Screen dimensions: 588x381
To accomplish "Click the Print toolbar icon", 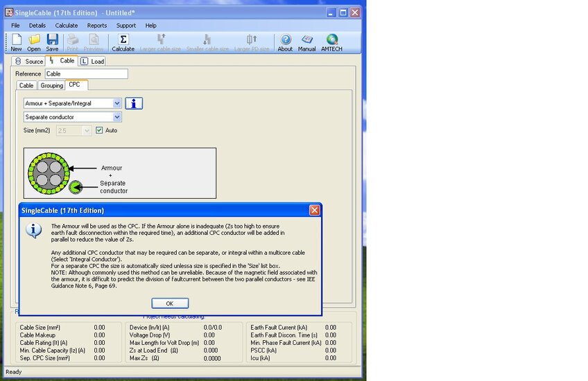I will point(72,42).
